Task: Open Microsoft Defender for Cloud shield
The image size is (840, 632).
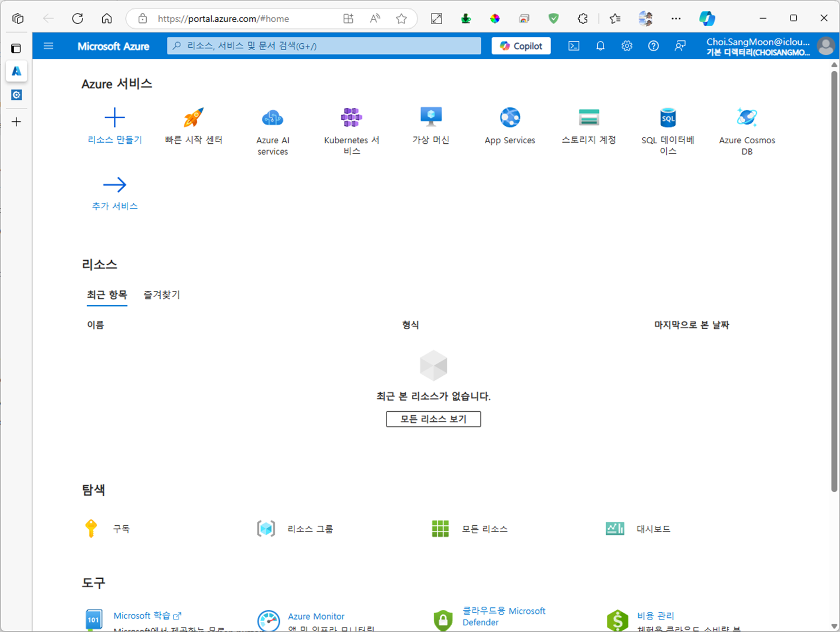Action: tap(443, 620)
